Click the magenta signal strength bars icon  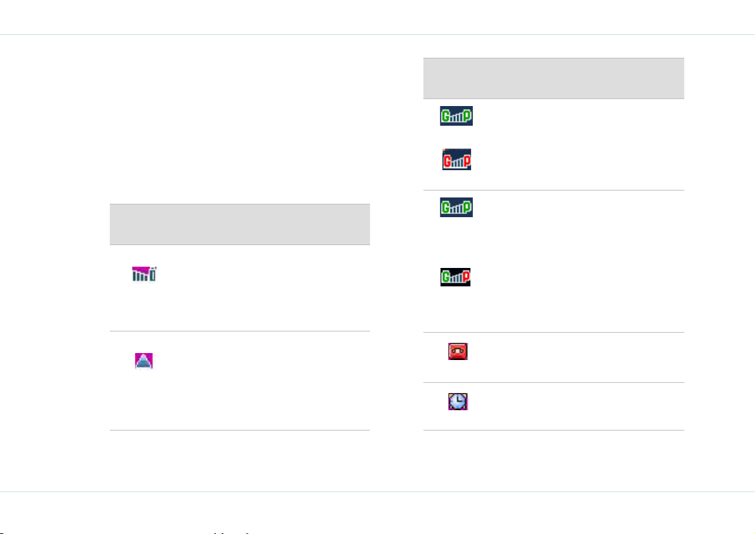144,274
